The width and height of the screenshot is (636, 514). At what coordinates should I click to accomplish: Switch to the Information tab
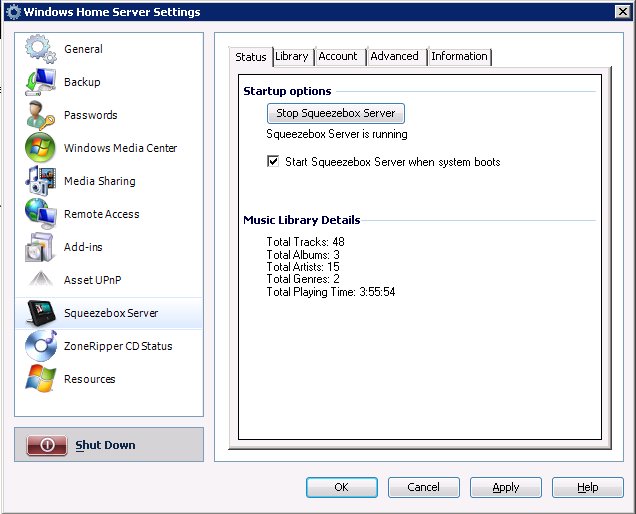click(459, 56)
